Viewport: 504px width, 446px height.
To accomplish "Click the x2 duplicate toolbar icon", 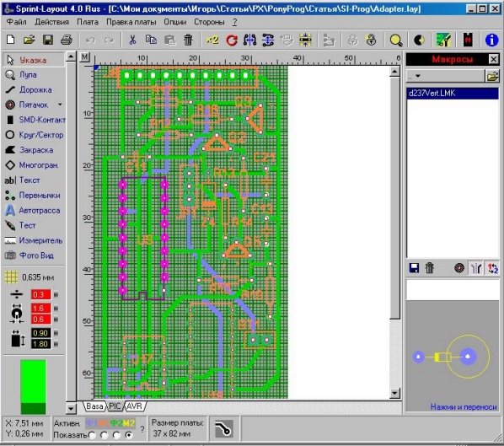I will click(212, 40).
